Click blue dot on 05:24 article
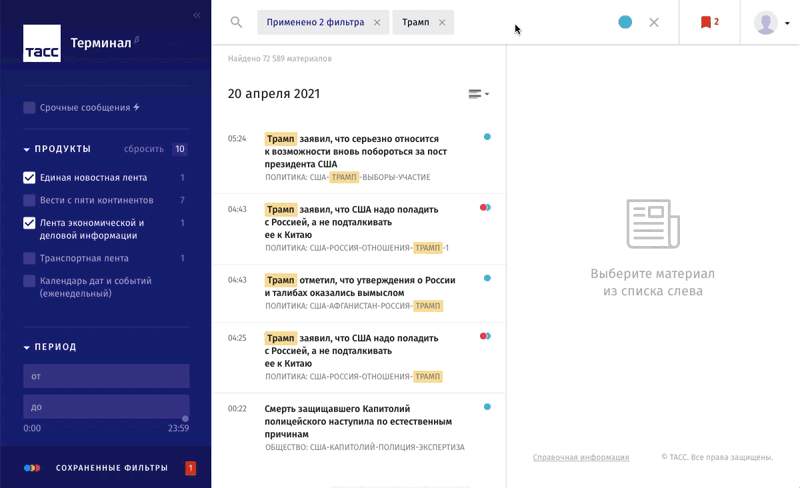The height and width of the screenshot is (488, 800). (x=487, y=137)
